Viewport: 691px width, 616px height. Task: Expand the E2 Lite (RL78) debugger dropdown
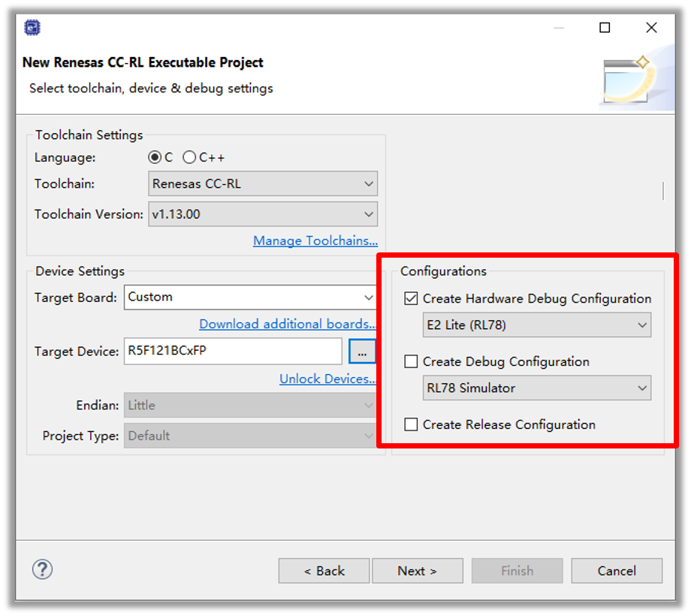click(536, 325)
